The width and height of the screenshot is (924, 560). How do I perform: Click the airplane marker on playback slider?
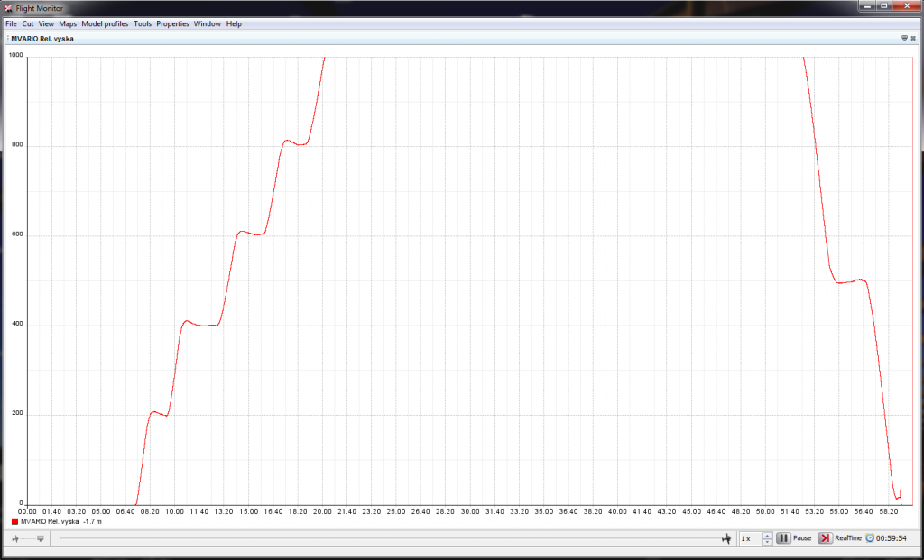coord(725,538)
